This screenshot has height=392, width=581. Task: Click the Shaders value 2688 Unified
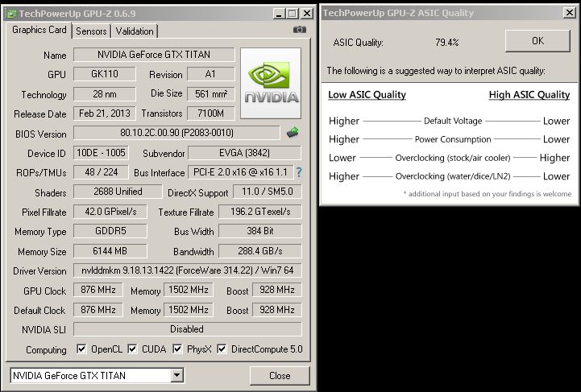click(x=118, y=192)
